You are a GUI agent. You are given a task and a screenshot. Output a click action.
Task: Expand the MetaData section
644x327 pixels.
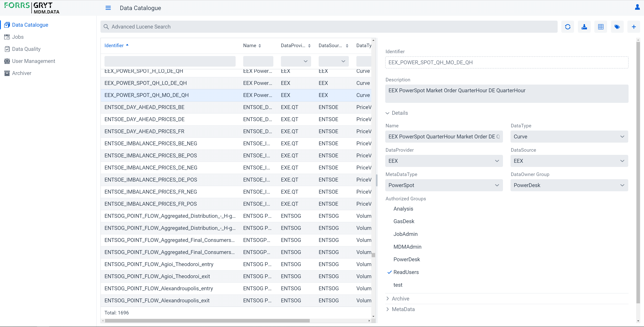400,309
